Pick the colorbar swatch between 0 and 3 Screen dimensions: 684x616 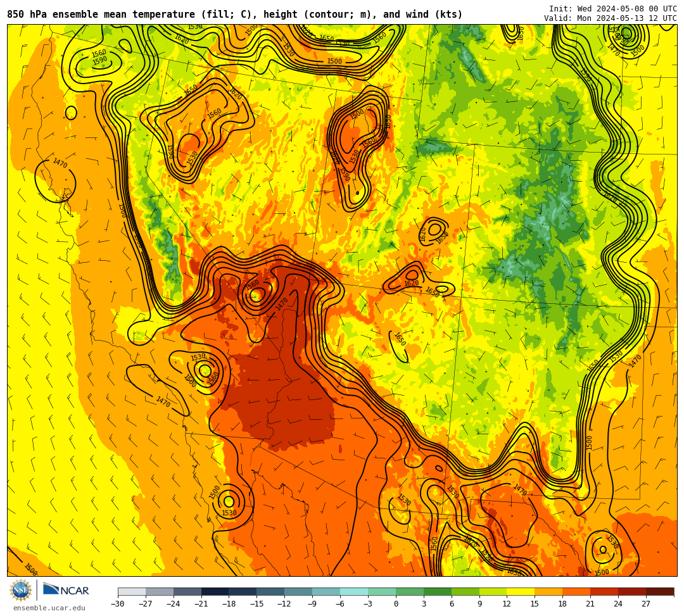[410, 591]
